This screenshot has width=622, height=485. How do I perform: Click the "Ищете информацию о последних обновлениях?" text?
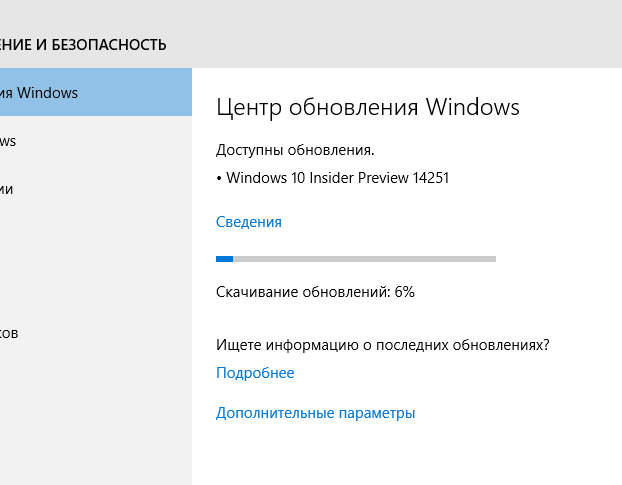[383, 345]
